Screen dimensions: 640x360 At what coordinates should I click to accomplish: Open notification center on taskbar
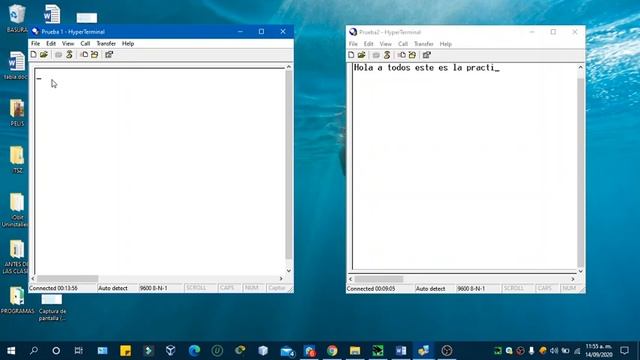[624, 351]
